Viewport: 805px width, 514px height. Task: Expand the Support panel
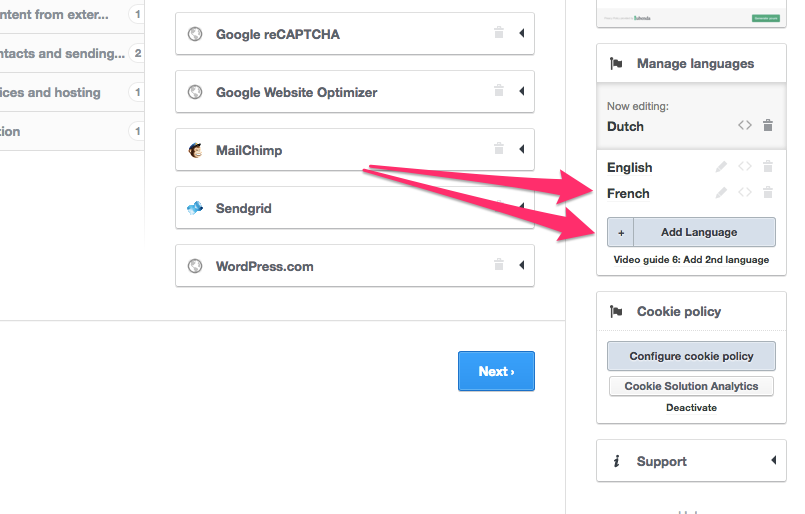coord(772,461)
